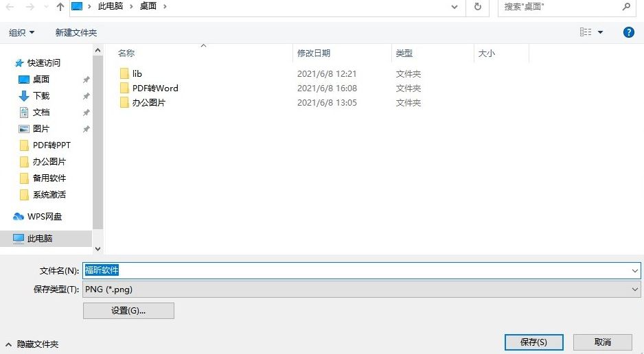Image resolution: width=644 pixels, height=354 pixels.
Task: Click sidebar scrollbar down arrow
Action: click(x=97, y=248)
